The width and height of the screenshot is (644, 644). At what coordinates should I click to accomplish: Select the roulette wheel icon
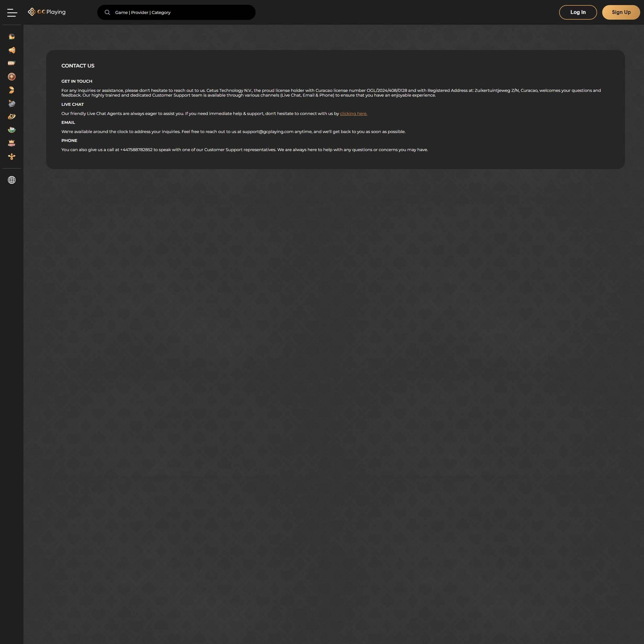tap(12, 77)
